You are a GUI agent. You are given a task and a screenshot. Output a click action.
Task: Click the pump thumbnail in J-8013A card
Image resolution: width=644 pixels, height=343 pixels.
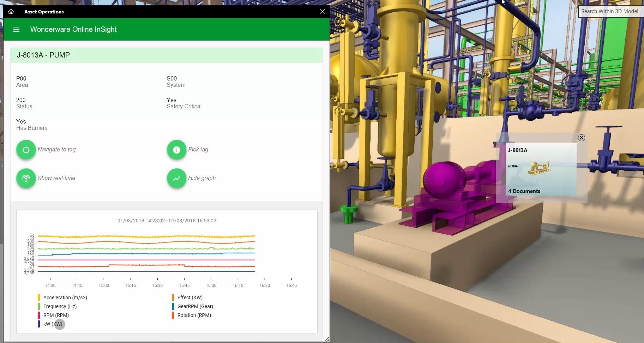click(x=539, y=168)
